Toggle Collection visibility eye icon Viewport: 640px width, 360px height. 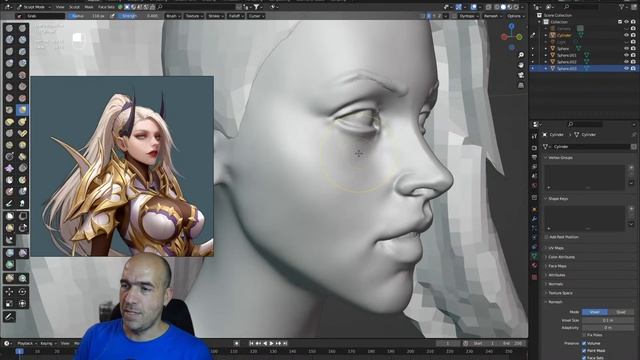[x=627, y=22]
